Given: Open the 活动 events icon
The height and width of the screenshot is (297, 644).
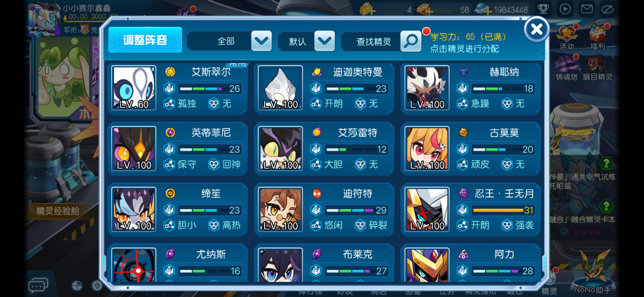Looking at the screenshot, I should click(567, 37).
